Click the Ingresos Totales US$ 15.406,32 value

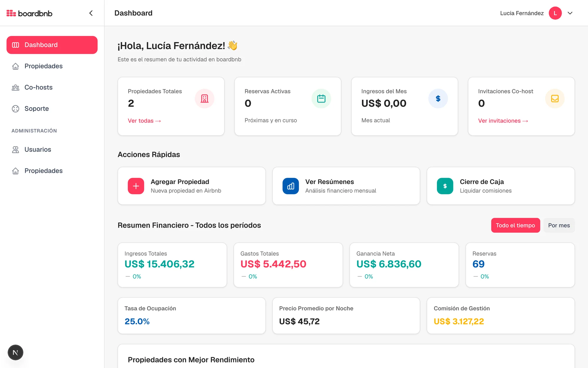159,264
